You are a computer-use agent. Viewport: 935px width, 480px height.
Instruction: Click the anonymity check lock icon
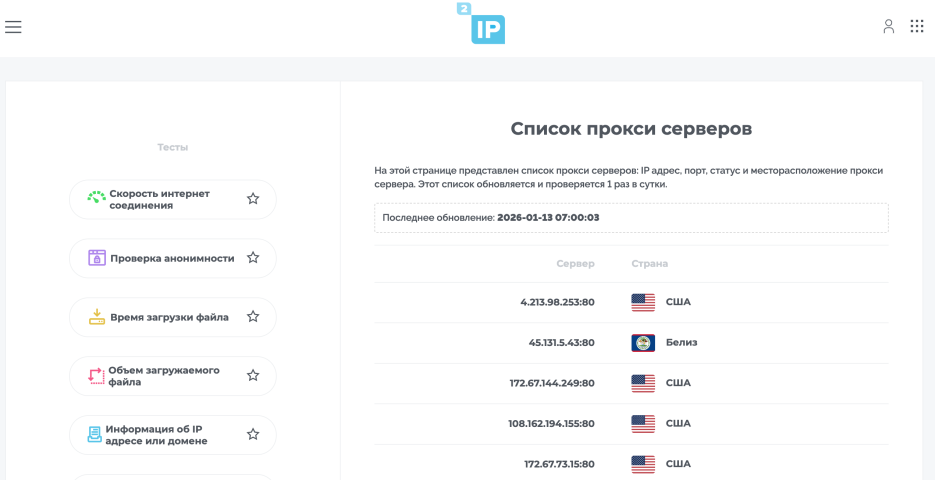97,258
